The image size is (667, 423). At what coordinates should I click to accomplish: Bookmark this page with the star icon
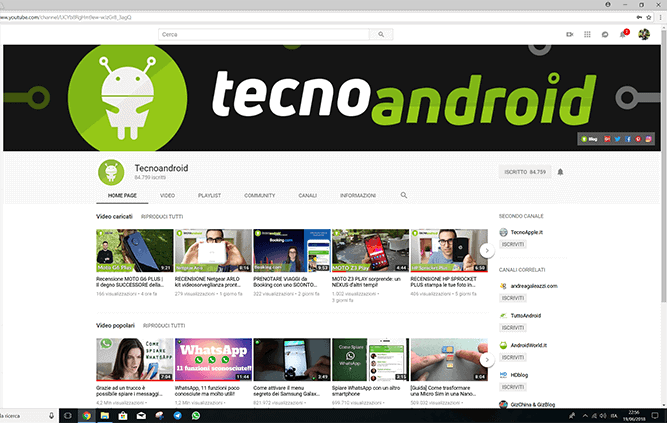point(649,17)
